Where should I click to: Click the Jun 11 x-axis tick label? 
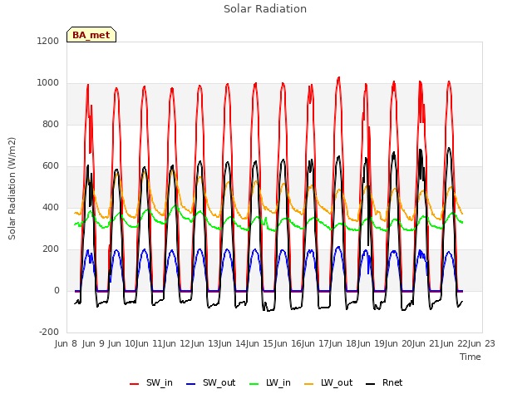click(x=149, y=343)
